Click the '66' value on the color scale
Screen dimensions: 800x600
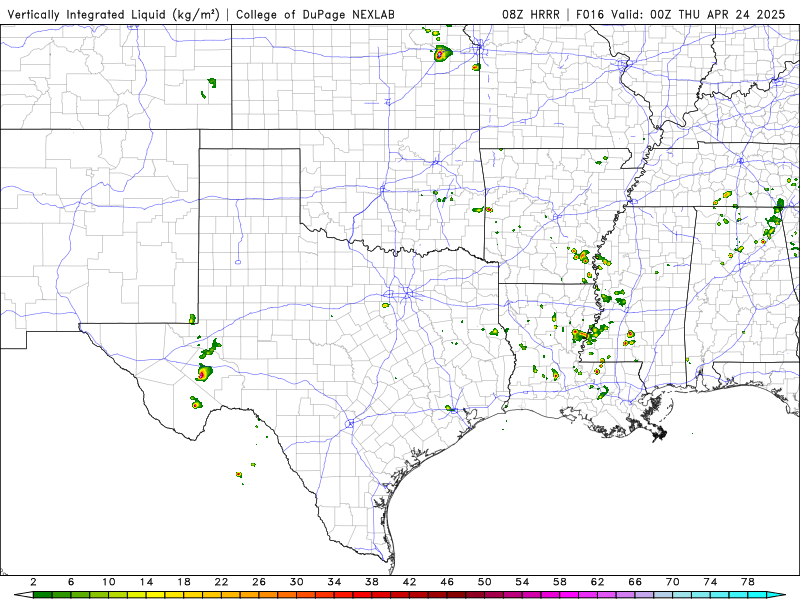tap(635, 582)
